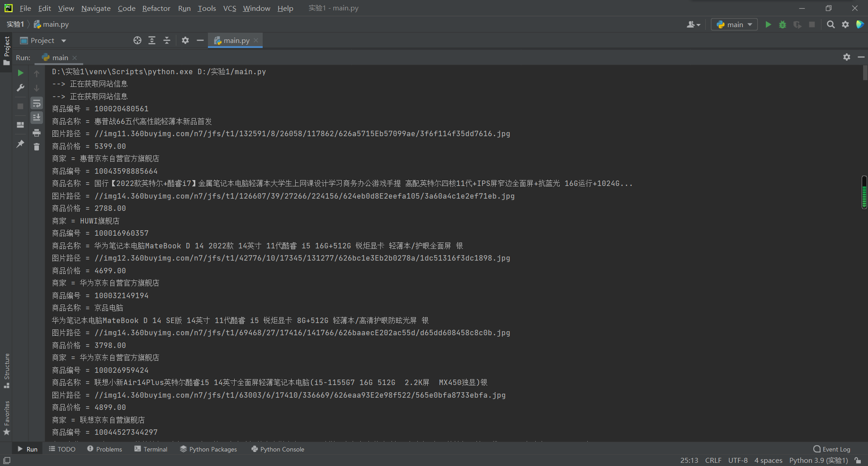This screenshot has height=466, width=868.
Task: Change 4 spaces indent setting
Action: [768, 461]
